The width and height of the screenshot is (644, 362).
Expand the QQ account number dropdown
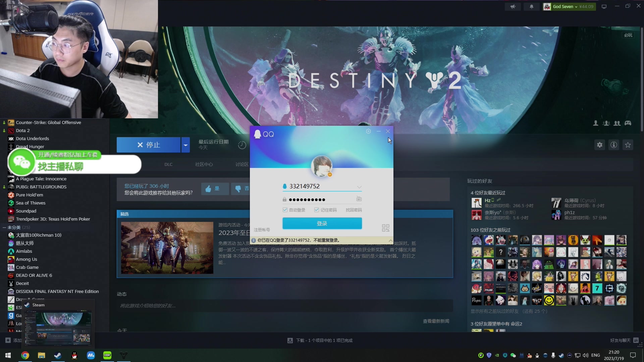[x=359, y=187]
